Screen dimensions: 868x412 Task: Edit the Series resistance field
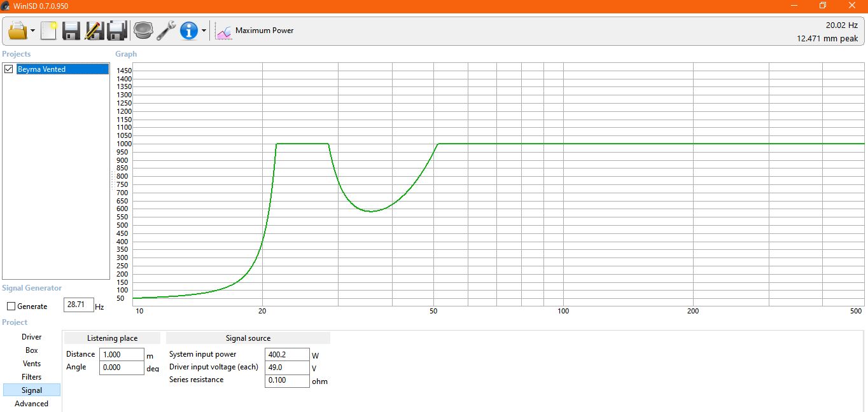click(x=287, y=380)
